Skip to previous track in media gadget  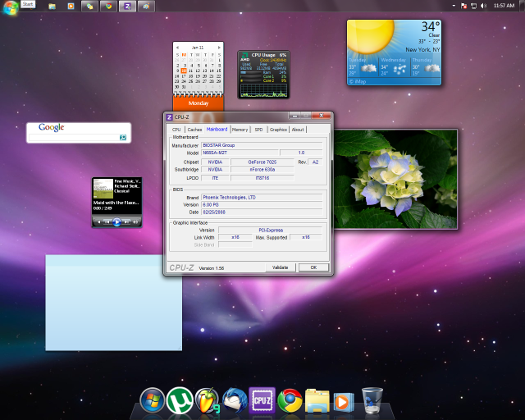tap(107, 221)
